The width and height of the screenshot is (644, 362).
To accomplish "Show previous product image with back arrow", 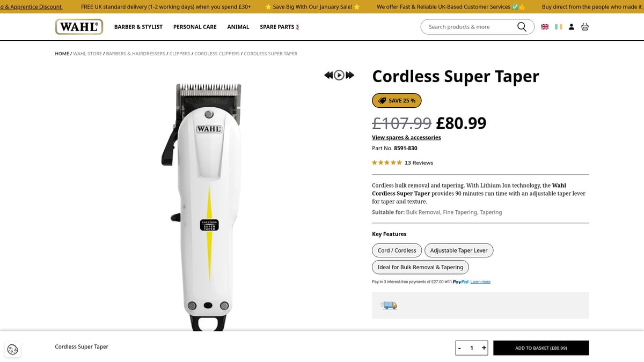I will (328, 75).
